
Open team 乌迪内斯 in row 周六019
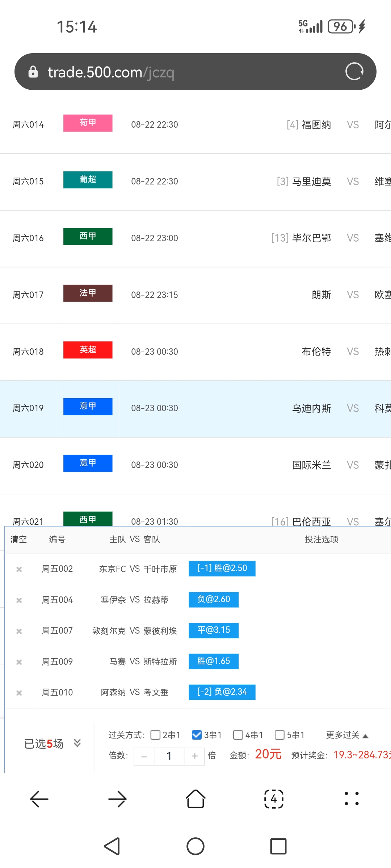[x=311, y=408]
